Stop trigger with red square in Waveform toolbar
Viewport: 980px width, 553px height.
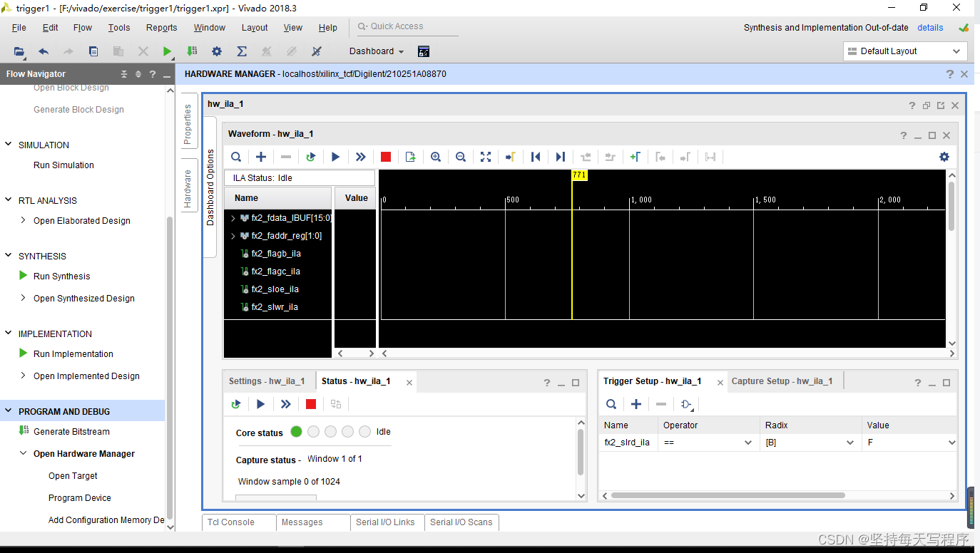pyautogui.click(x=386, y=157)
